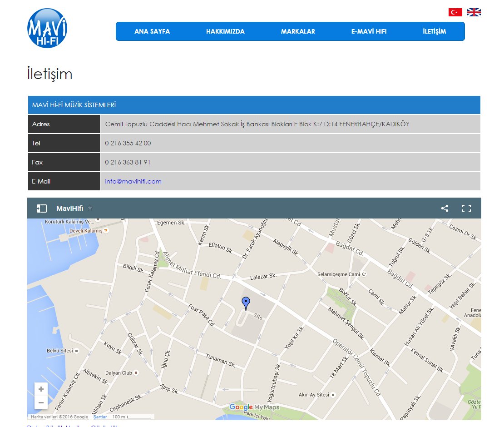
Task: Open the İLETİŞİM navigation item
Action: (x=434, y=31)
